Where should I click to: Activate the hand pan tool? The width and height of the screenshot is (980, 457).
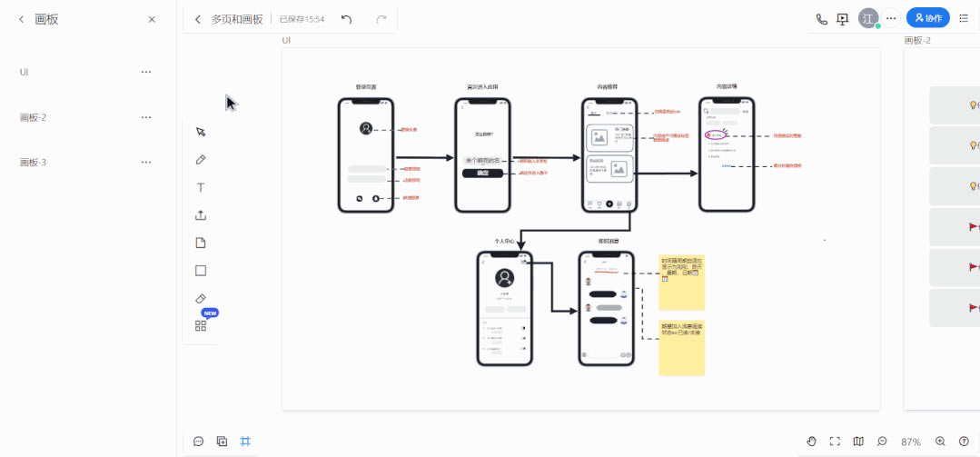pyautogui.click(x=811, y=442)
